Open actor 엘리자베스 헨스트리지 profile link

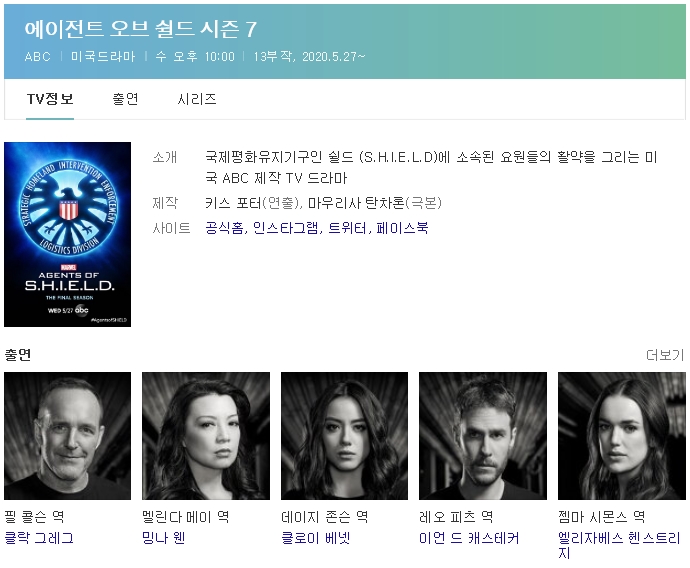(x=619, y=545)
